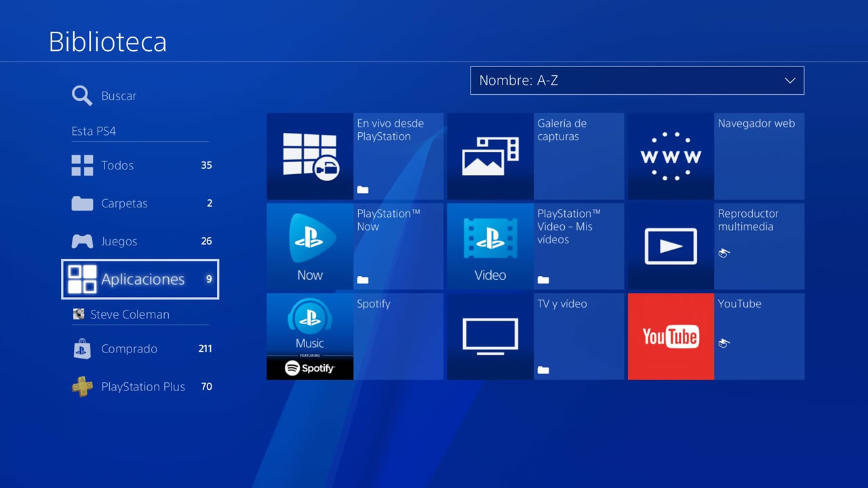Image resolution: width=868 pixels, height=488 pixels.
Task: Open Spotify PlayStation Music icon
Action: click(x=310, y=336)
